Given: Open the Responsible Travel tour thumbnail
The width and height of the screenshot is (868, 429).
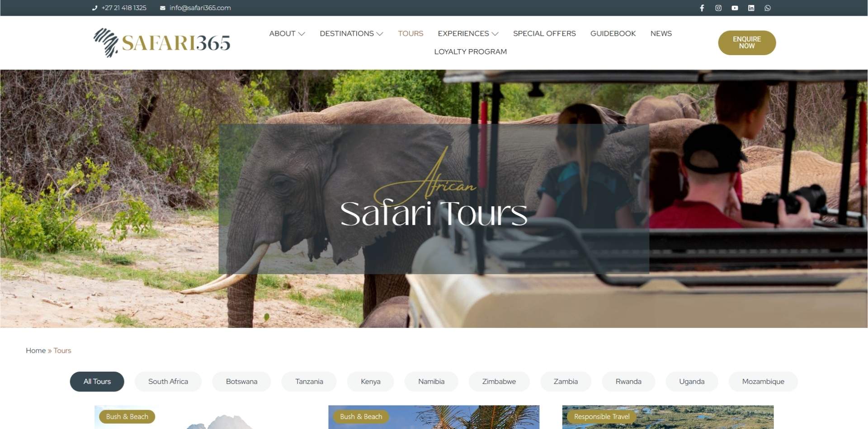Looking at the screenshot, I should (x=668, y=417).
